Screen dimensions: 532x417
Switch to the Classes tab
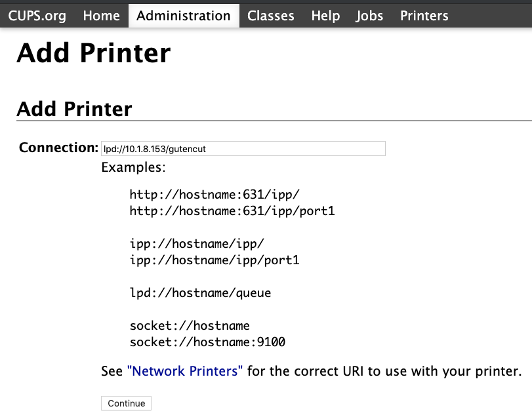click(x=271, y=16)
